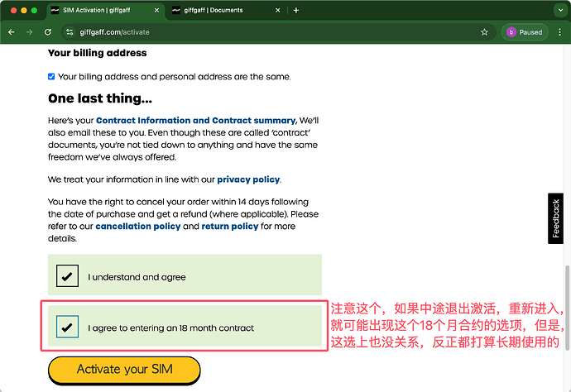Close the giffgaff Documents tab
Image resolution: width=571 pixels, height=392 pixels.
277,10
